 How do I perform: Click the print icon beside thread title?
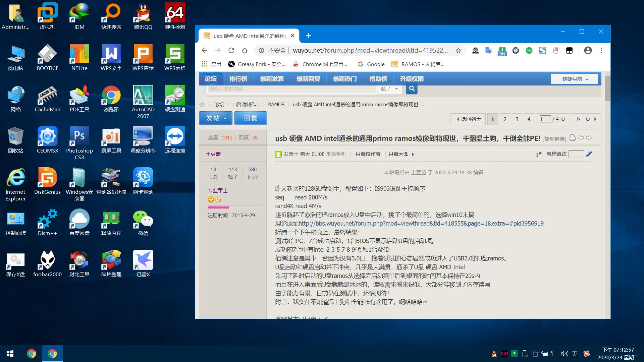[572, 138]
